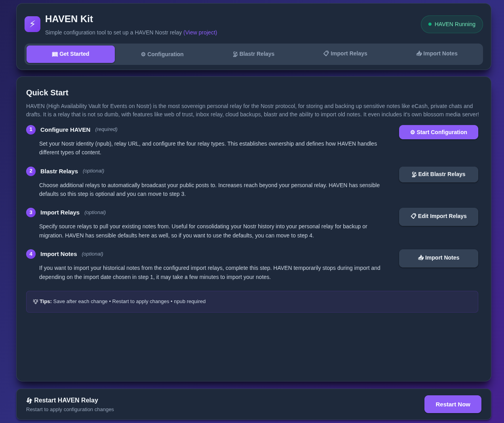Open the View project link
Screen dimensions: 504x423
tap(200, 32)
